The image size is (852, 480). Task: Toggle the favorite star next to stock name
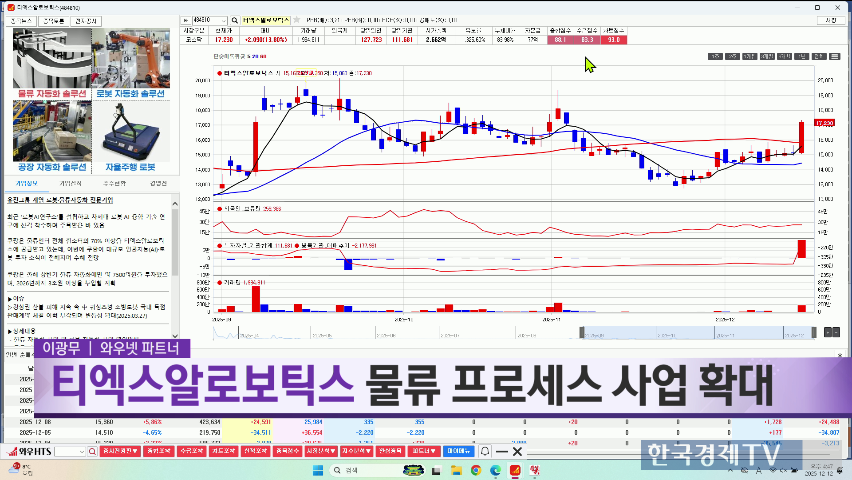(296, 19)
